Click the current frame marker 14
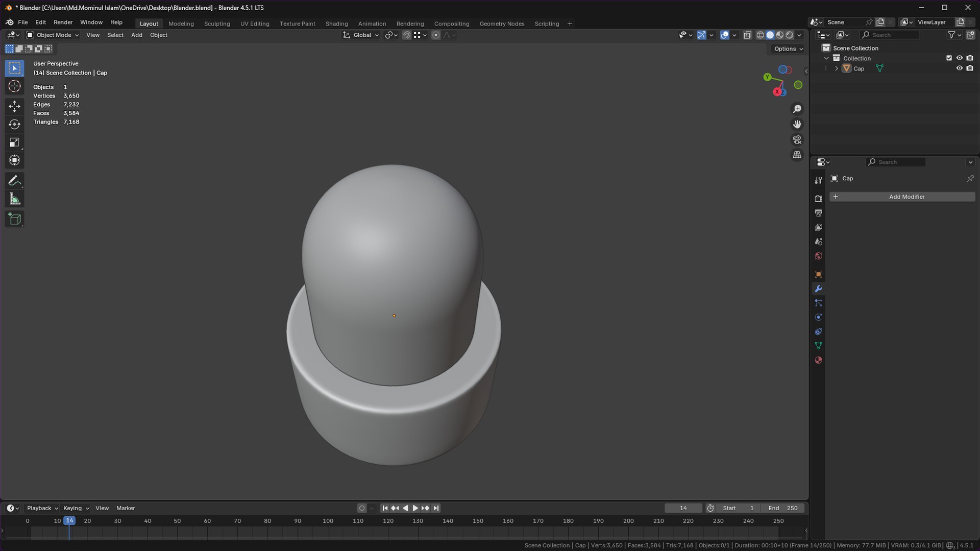Viewport: 980px width, 551px height. [69, 521]
